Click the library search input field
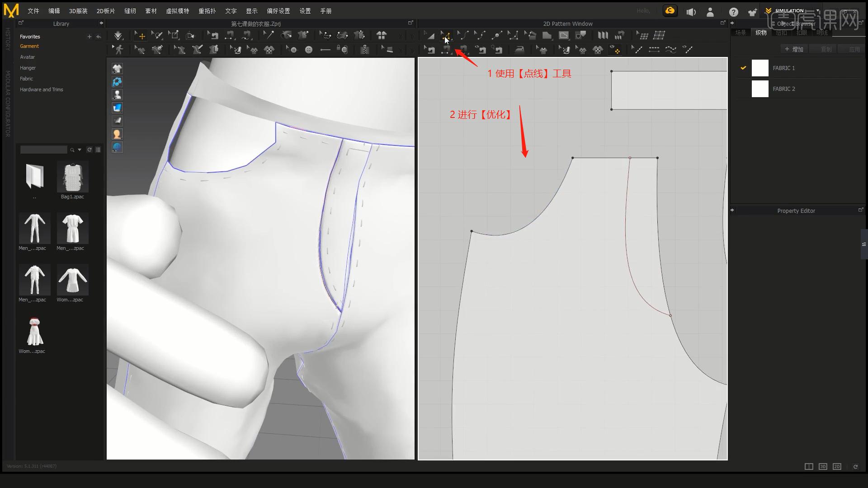Screen dimensions: 868x488 (x=43, y=150)
